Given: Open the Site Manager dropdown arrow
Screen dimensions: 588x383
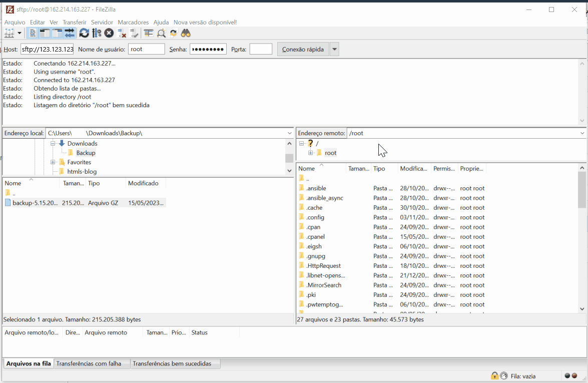Looking at the screenshot, I should tap(20, 34).
